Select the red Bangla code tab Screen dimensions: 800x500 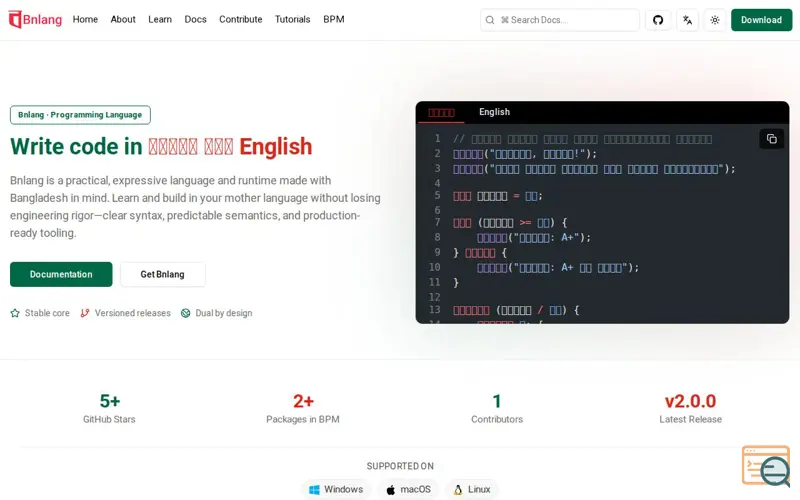tap(441, 113)
